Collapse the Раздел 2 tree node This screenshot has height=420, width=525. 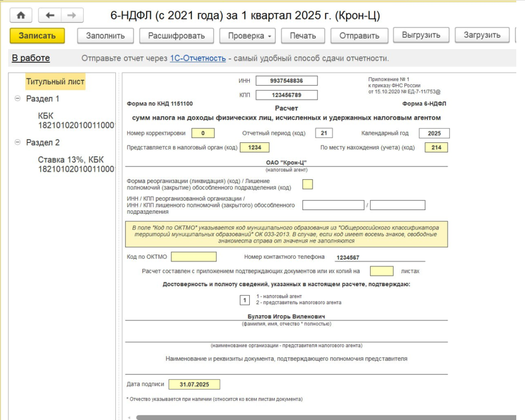[x=18, y=143]
